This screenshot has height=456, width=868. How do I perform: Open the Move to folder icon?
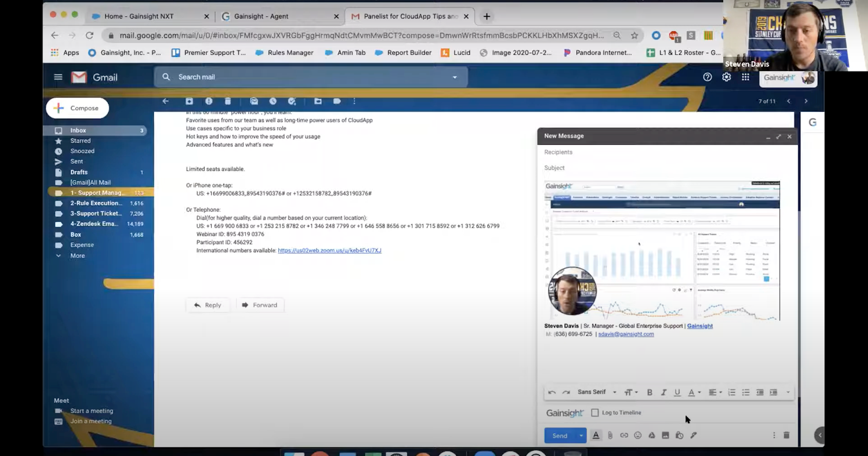pos(318,101)
